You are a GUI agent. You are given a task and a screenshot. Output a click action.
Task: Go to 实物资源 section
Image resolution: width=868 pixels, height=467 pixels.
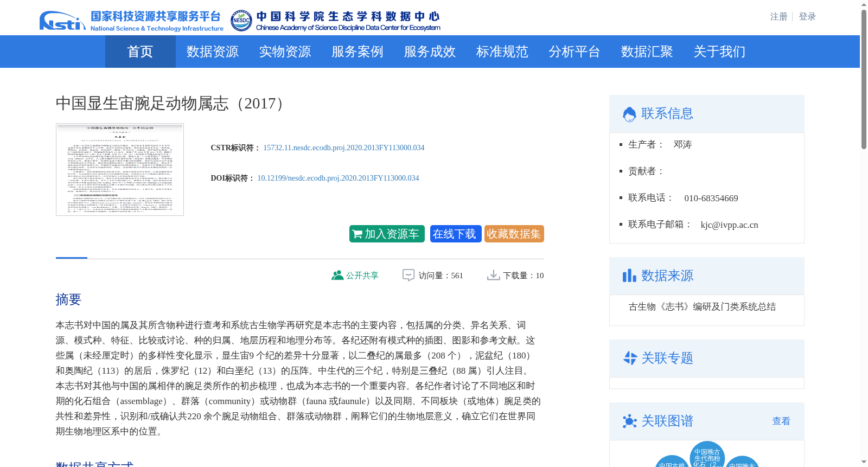285,52
